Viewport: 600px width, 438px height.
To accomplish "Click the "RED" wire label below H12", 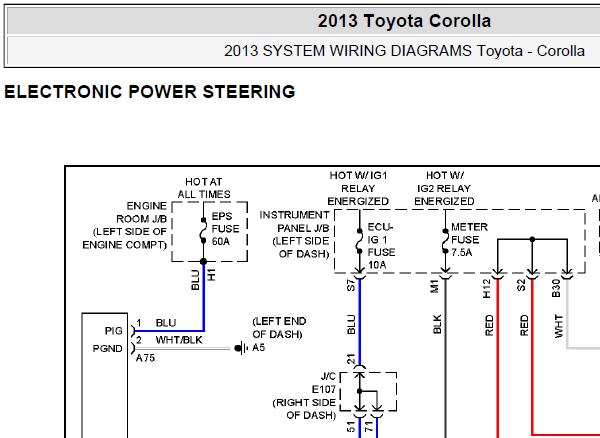I will click(489, 326).
